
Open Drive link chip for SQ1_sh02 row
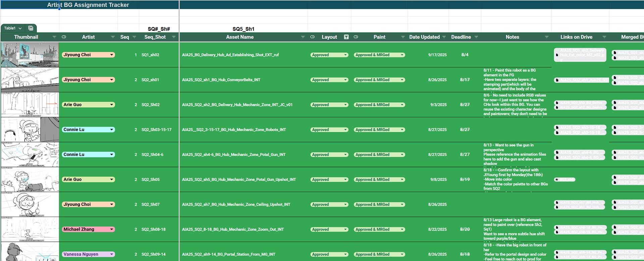click(580, 55)
